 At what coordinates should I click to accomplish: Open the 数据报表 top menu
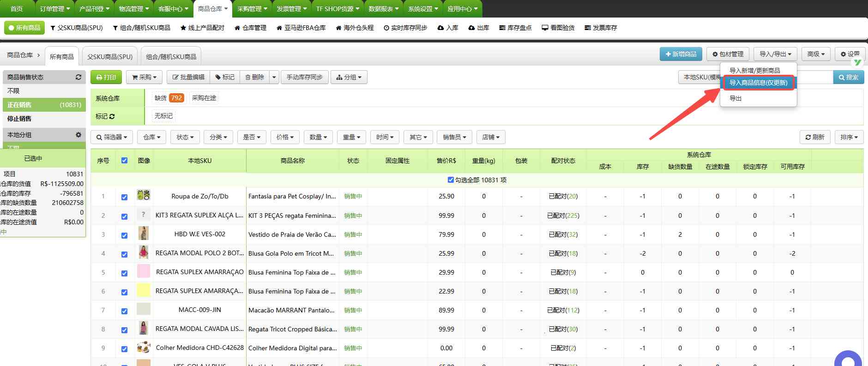[384, 9]
